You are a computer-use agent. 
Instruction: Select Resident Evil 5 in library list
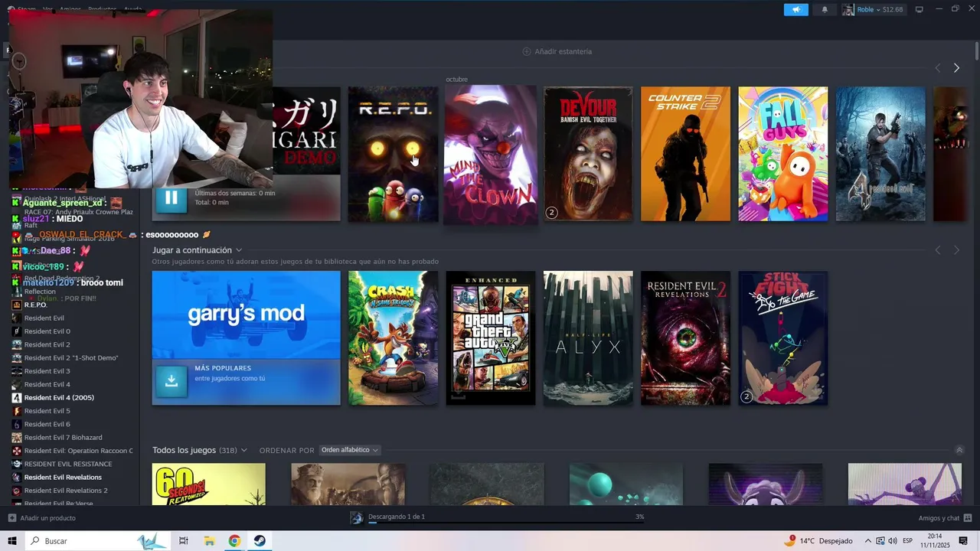click(x=47, y=411)
